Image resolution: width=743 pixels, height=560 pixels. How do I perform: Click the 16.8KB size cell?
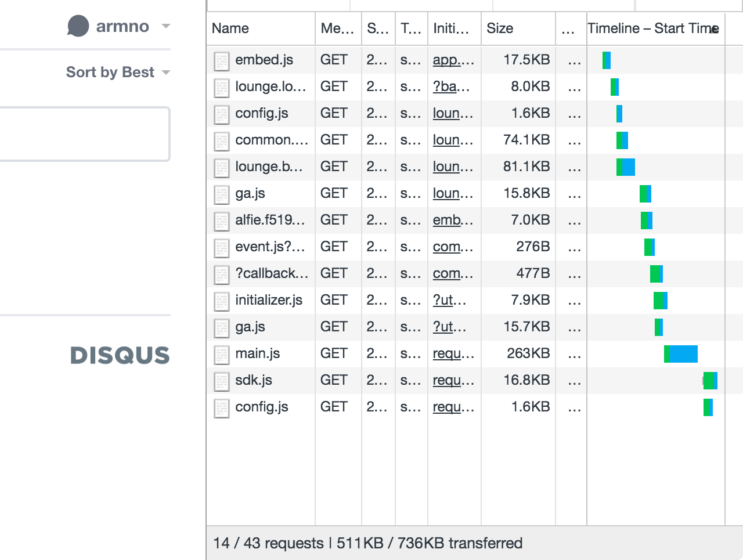pyautogui.click(x=526, y=380)
